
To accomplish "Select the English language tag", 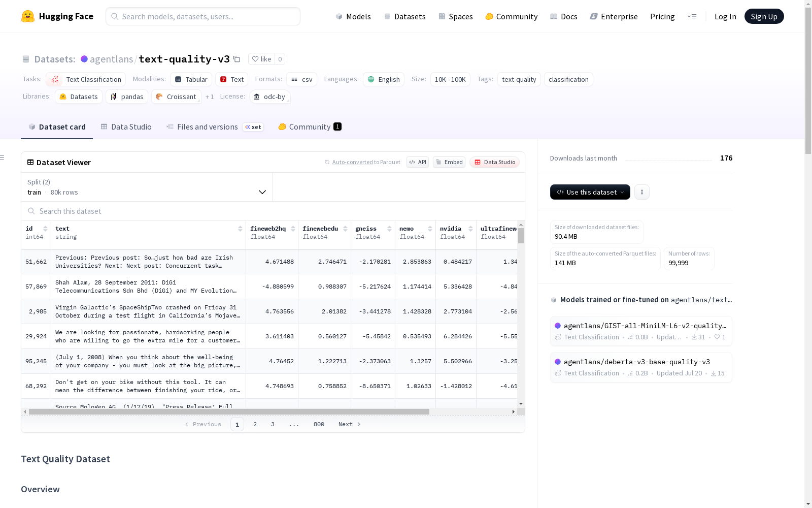I will point(384,79).
